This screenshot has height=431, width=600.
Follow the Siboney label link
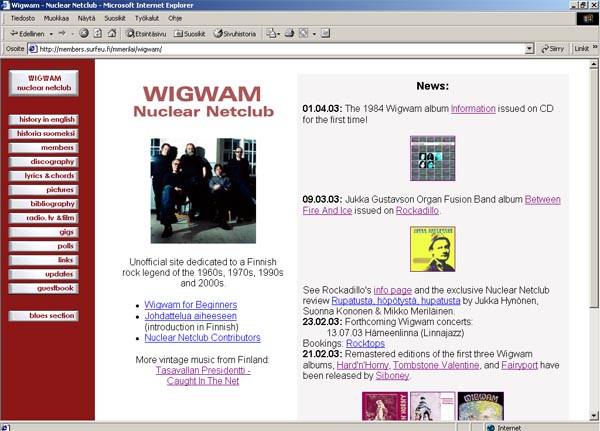click(x=392, y=376)
